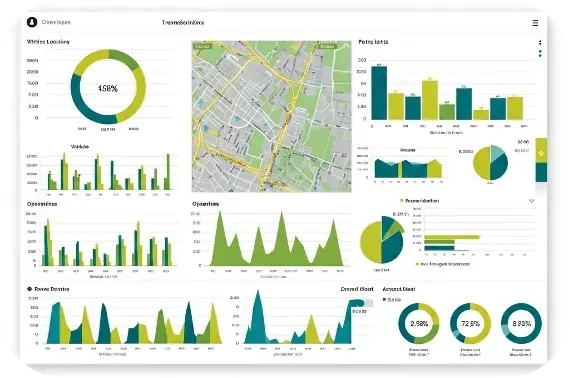570x378 pixels.
Task: Click the center of the street map view
Action: pos(271,116)
